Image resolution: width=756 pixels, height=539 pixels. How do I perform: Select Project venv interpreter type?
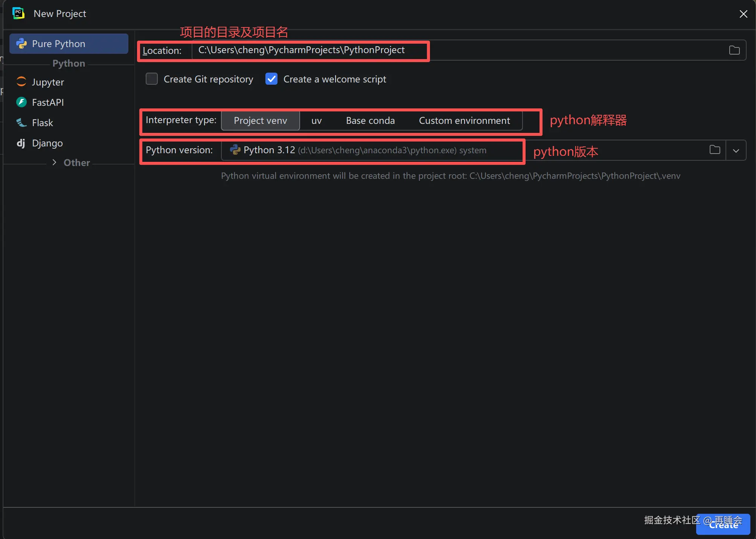(260, 120)
